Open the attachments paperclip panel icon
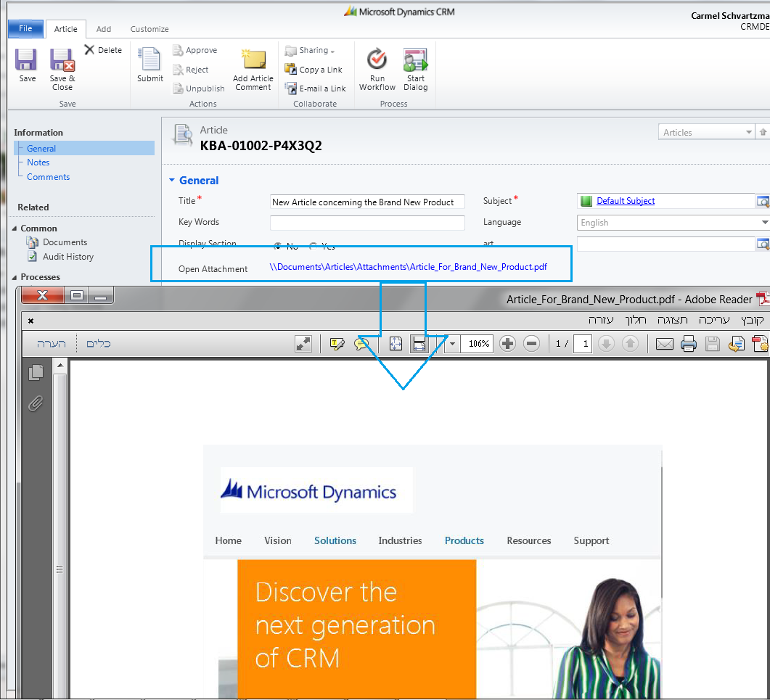Image resolution: width=770 pixels, height=700 pixels. pyautogui.click(x=36, y=403)
